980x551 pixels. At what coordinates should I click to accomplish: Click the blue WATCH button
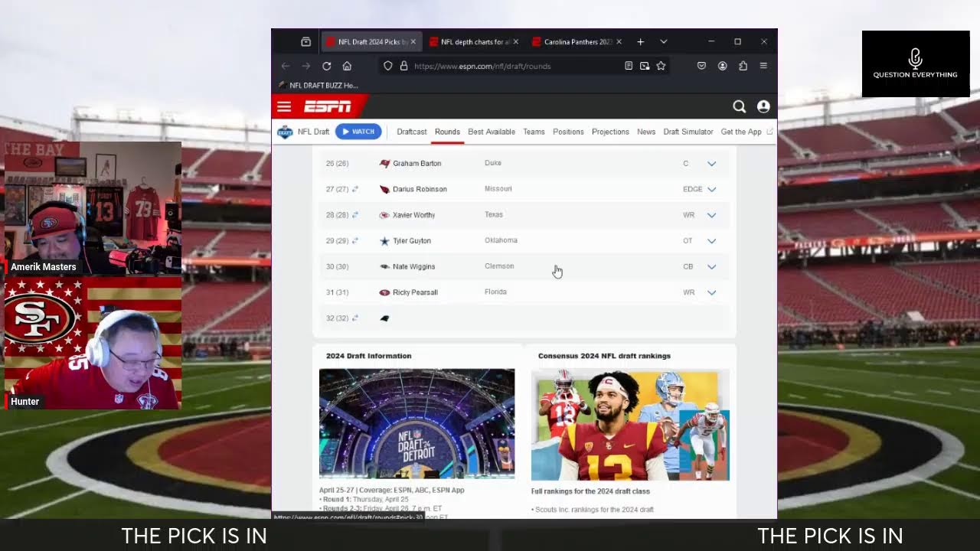point(358,132)
